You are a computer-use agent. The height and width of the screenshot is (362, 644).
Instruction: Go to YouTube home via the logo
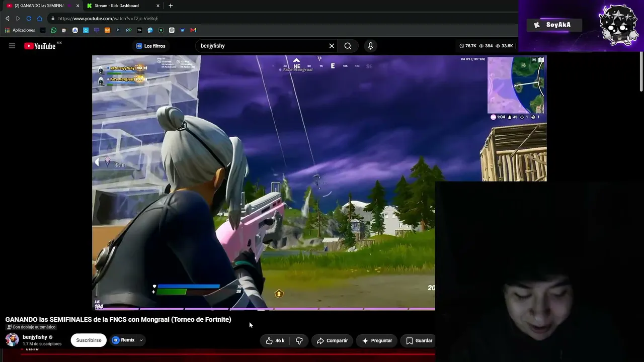pyautogui.click(x=40, y=46)
